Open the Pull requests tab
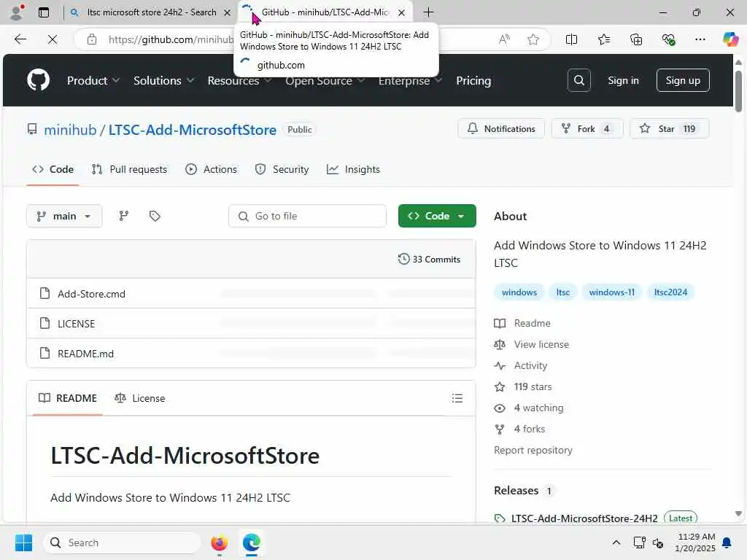The width and height of the screenshot is (747, 560). [x=130, y=169]
